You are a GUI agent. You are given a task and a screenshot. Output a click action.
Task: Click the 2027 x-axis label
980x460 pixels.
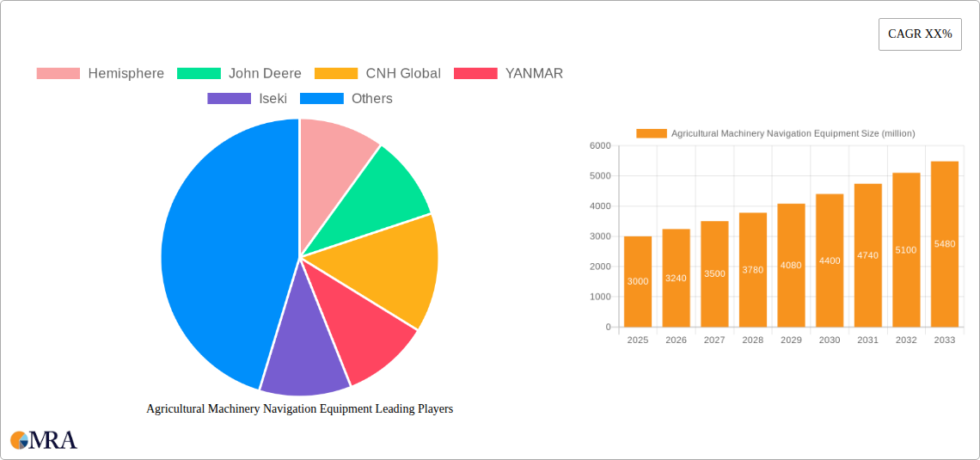point(714,340)
